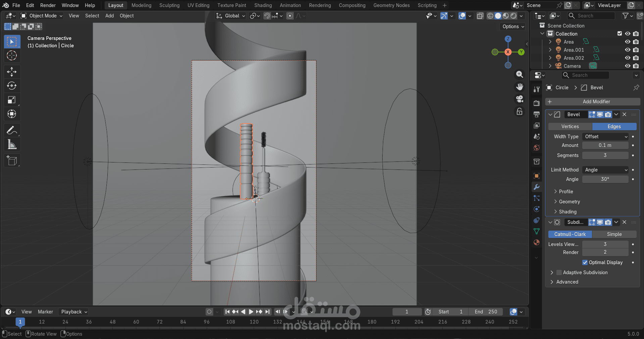Click the 3D Cursor tool
644x339 pixels.
tap(12, 56)
